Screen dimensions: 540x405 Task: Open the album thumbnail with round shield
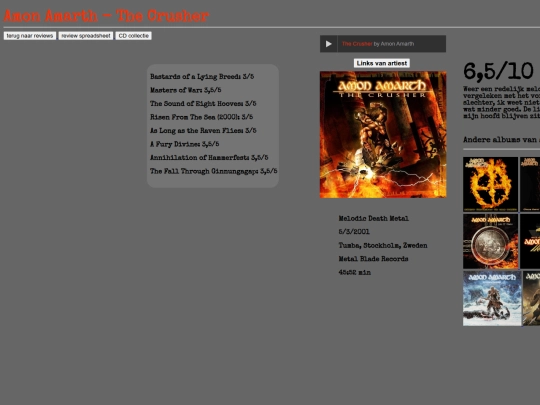click(490, 241)
